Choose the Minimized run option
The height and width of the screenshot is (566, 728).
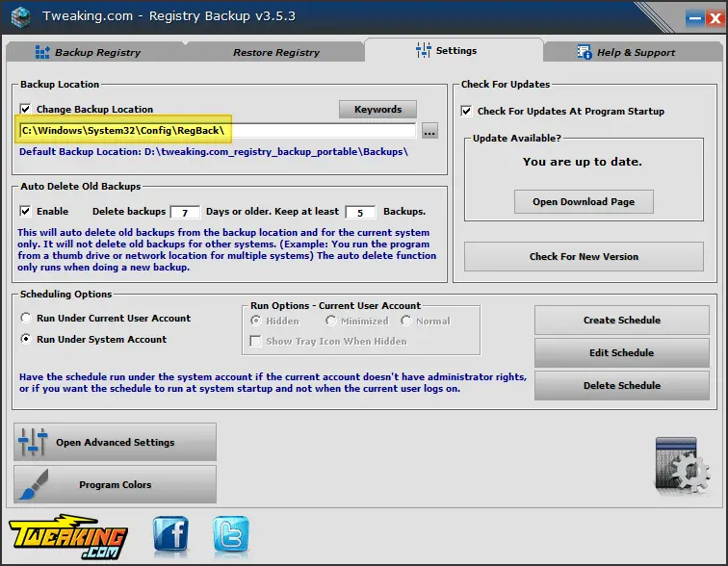pyautogui.click(x=330, y=321)
